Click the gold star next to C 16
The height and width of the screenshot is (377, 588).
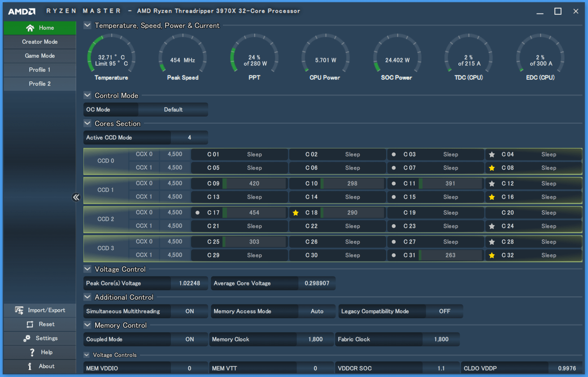492,197
